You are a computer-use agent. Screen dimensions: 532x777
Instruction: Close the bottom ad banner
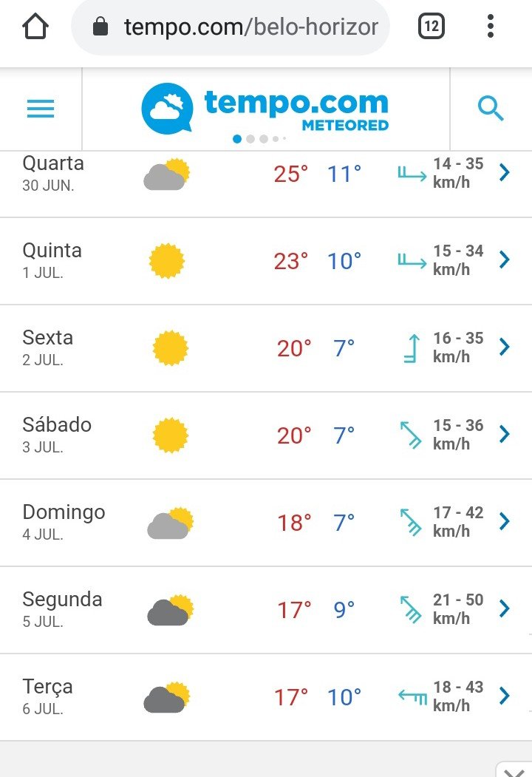[x=514, y=770]
